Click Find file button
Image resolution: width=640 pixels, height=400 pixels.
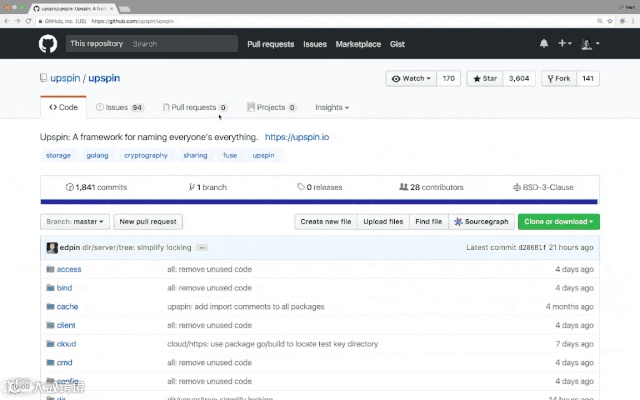pyautogui.click(x=429, y=222)
